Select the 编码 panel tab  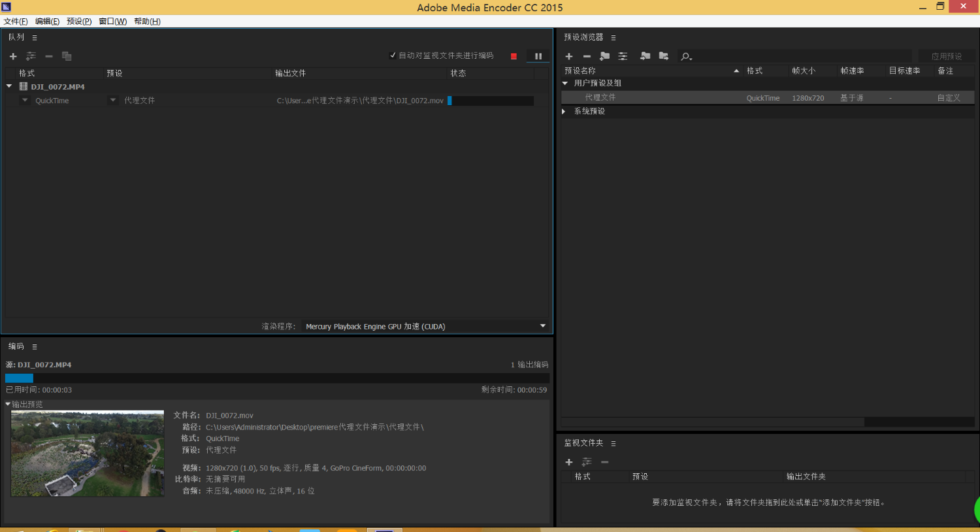point(16,346)
